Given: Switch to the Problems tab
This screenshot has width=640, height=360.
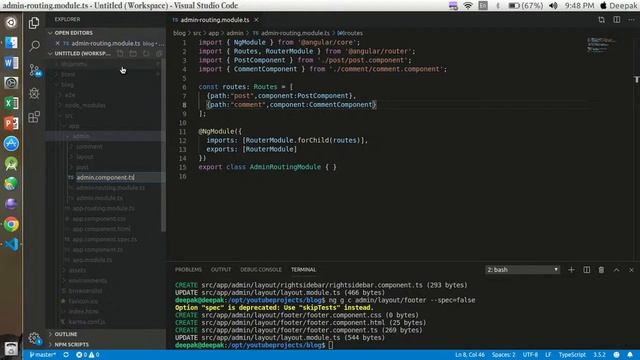Looking at the screenshot, I should 188,270.
